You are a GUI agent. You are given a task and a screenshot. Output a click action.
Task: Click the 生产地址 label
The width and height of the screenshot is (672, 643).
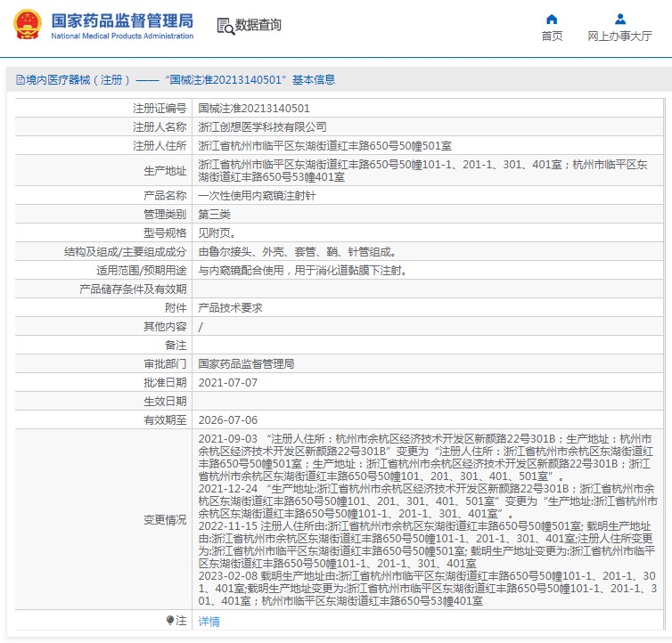click(x=165, y=171)
